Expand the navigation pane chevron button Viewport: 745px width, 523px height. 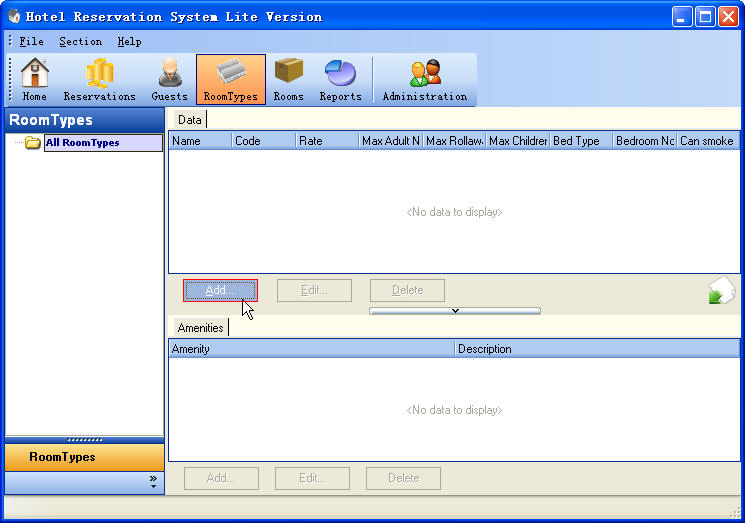click(x=153, y=482)
